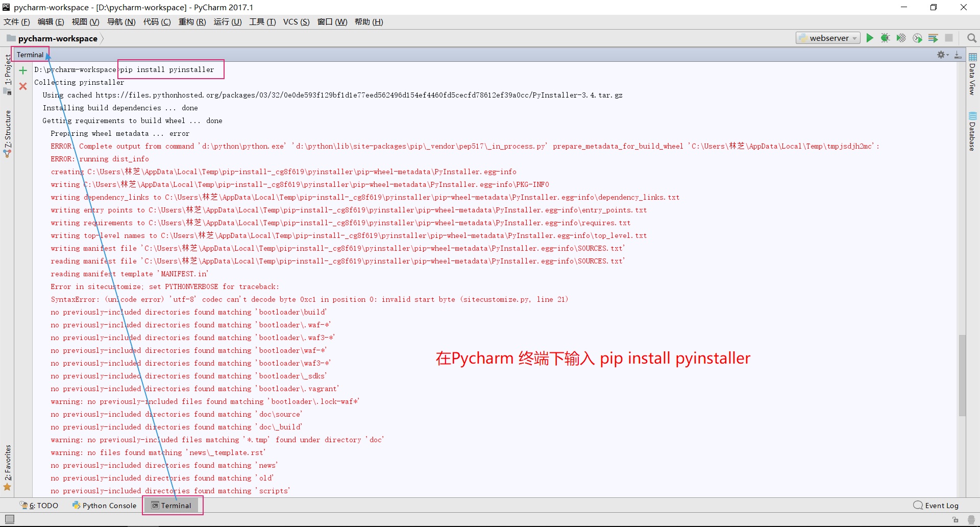Click the profile webserver icon
This screenshot has width=980, height=527.
tap(917, 38)
